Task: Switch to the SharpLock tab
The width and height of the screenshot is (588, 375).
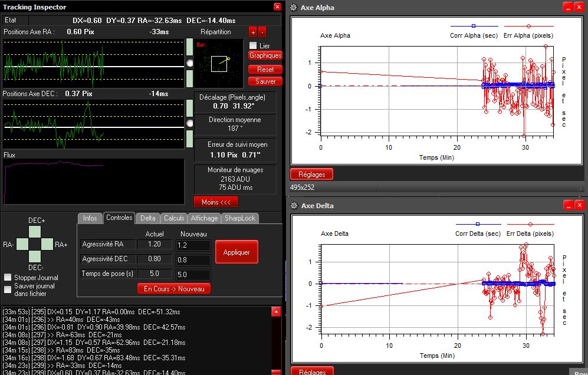Action: 239,218
